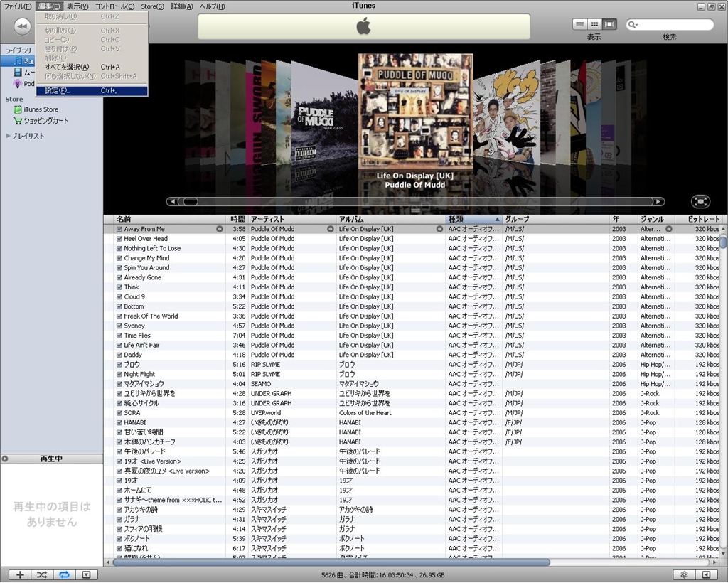The width and height of the screenshot is (728, 583).
Task: Click Cover Flow scroll right arrow
Action: tap(658, 201)
